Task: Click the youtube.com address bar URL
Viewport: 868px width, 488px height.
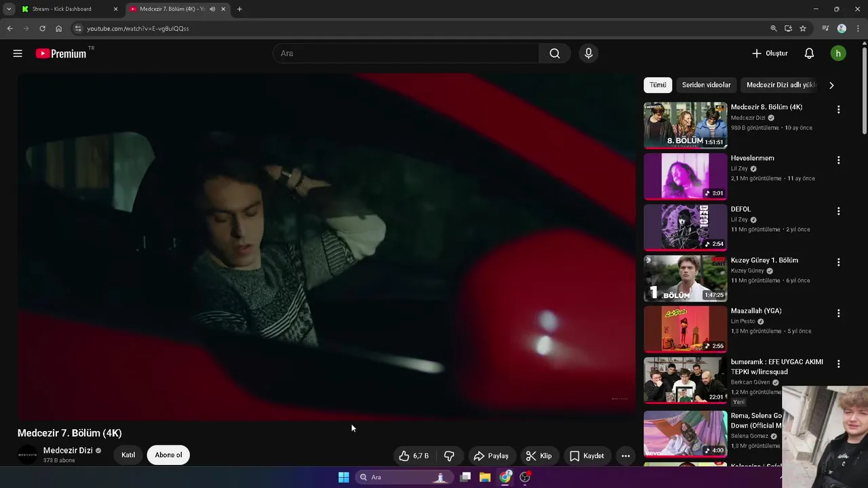Action: tap(138, 28)
